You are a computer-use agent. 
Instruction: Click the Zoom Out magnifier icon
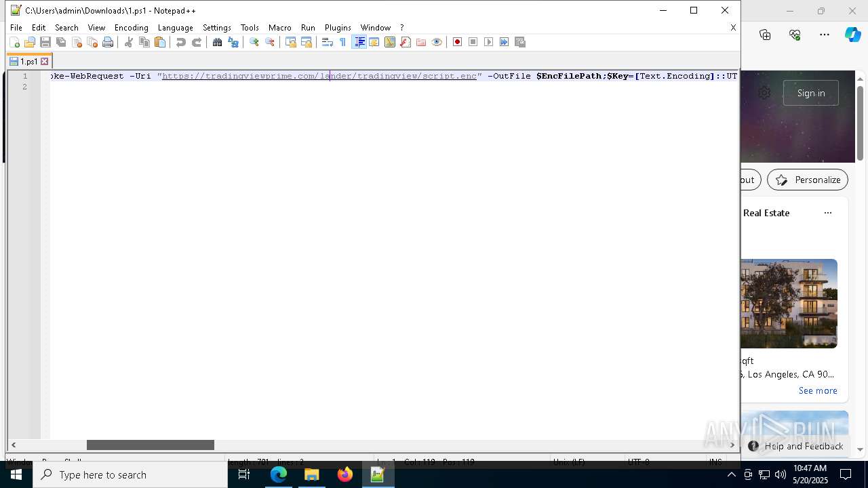click(x=270, y=42)
